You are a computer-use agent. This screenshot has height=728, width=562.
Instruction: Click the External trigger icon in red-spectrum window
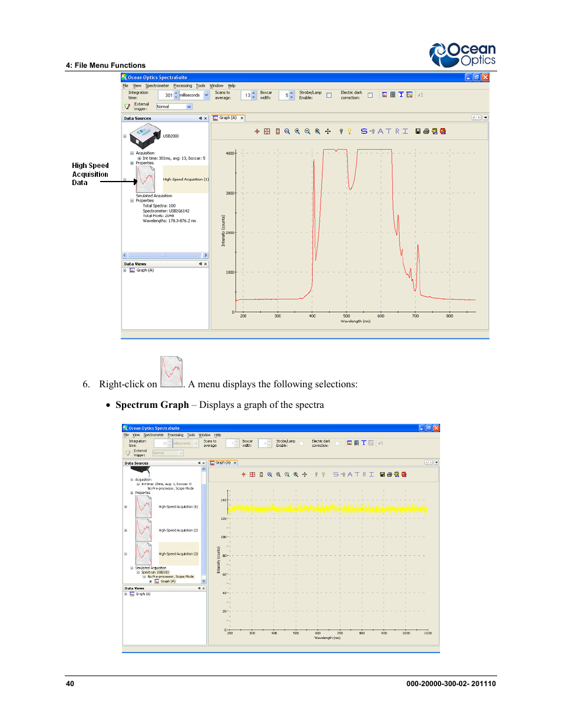pyautogui.click(x=127, y=107)
